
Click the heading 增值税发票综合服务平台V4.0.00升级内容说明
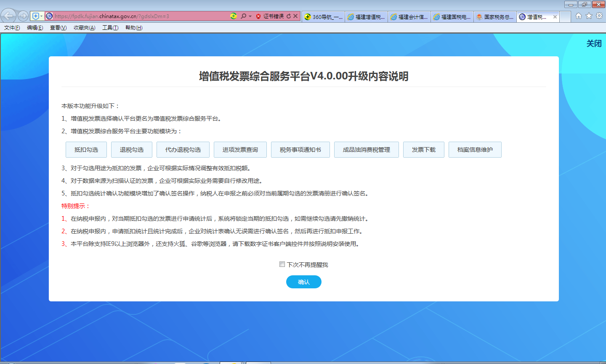tap(304, 76)
